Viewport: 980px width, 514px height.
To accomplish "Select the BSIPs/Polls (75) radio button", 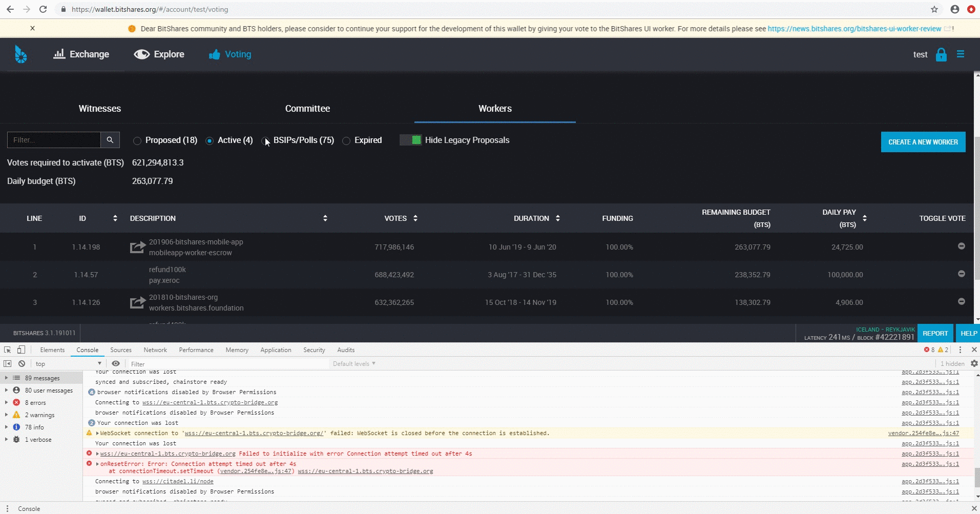I will 265,141.
